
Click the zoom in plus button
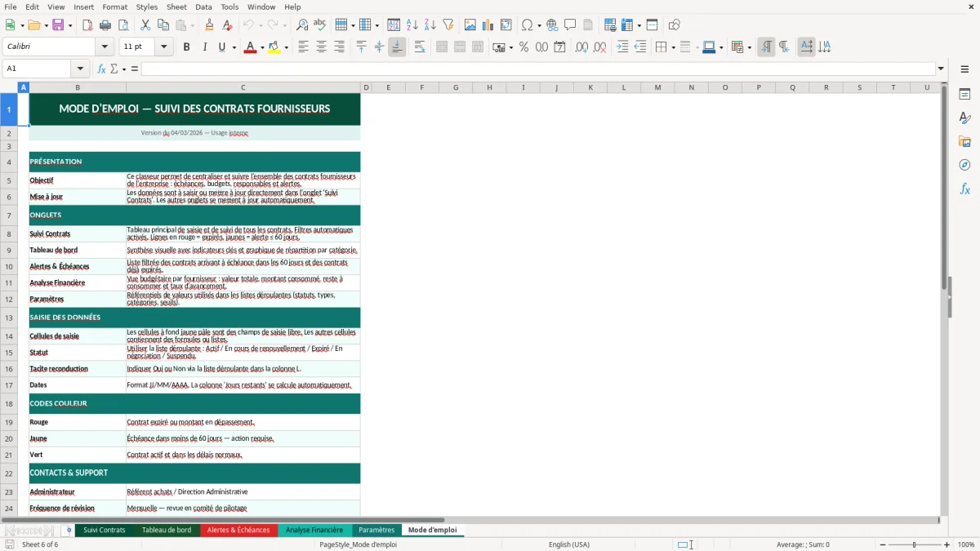[947, 544]
